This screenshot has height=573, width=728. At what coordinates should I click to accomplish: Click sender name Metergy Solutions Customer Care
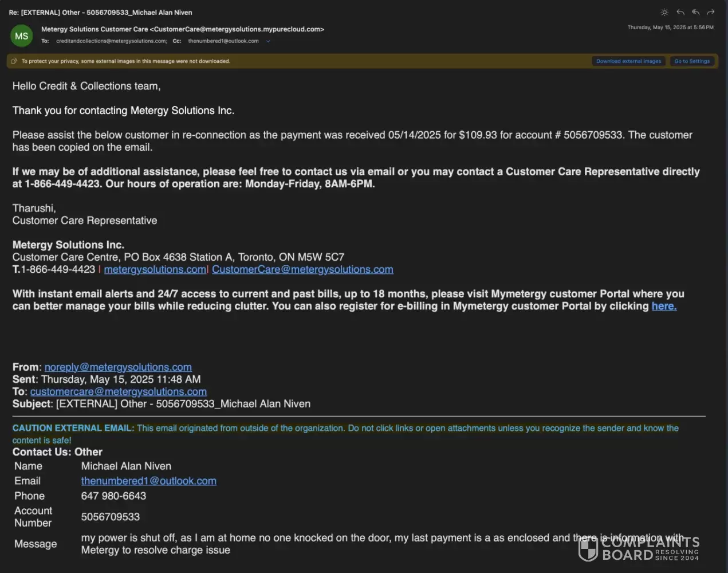tap(95, 29)
